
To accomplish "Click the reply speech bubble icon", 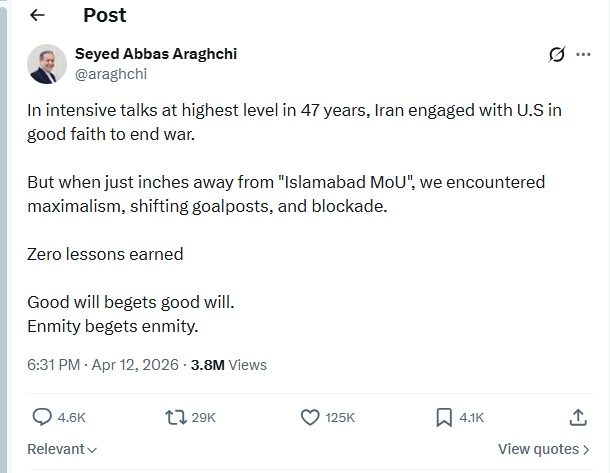I will click(43, 417).
